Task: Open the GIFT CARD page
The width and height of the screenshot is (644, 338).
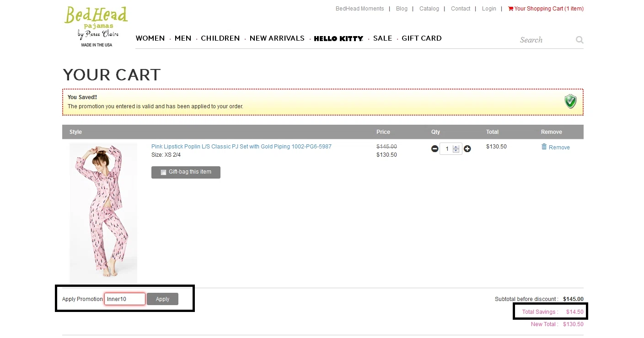Action: point(422,38)
